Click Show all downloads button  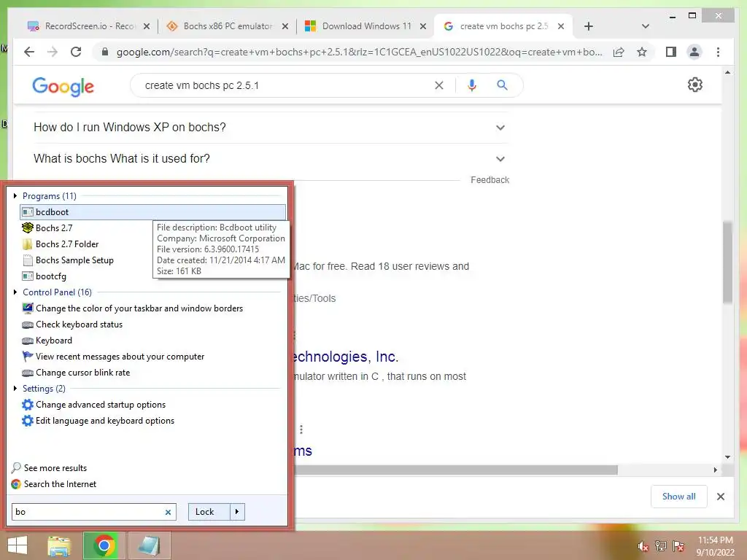coord(679,497)
